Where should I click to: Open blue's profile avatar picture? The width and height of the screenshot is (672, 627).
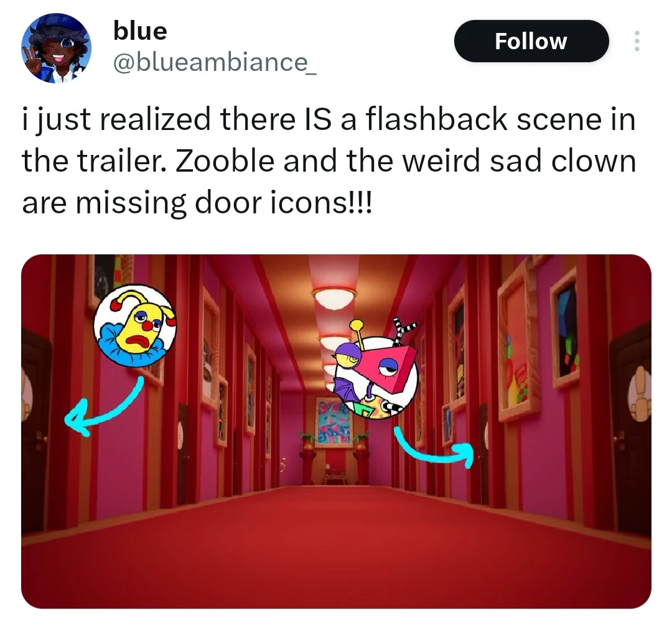[56, 48]
